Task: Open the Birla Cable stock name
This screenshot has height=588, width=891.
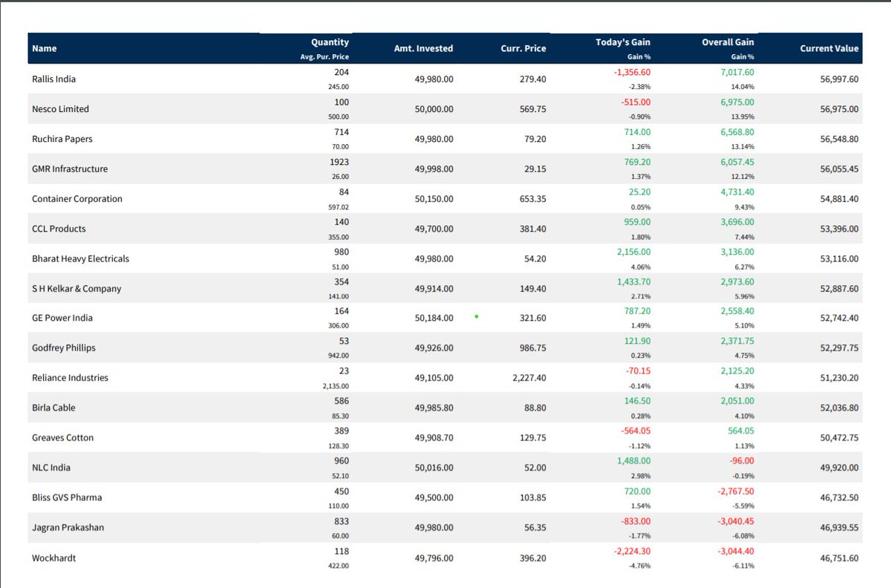Action: click(53, 408)
